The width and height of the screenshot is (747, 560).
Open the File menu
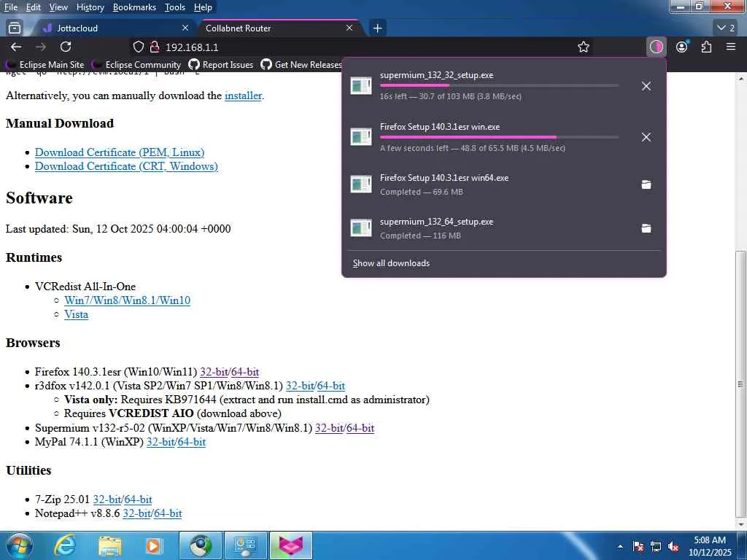(10, 7)
